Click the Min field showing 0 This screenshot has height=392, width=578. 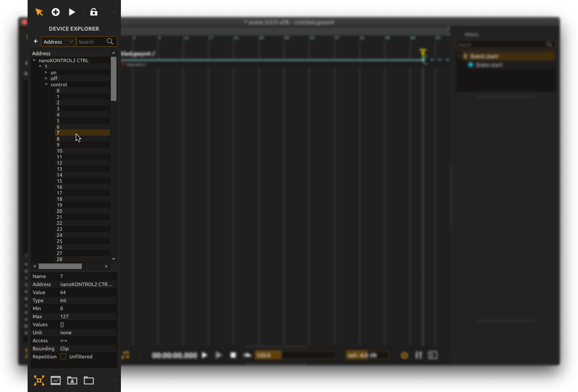click(88, 309)
